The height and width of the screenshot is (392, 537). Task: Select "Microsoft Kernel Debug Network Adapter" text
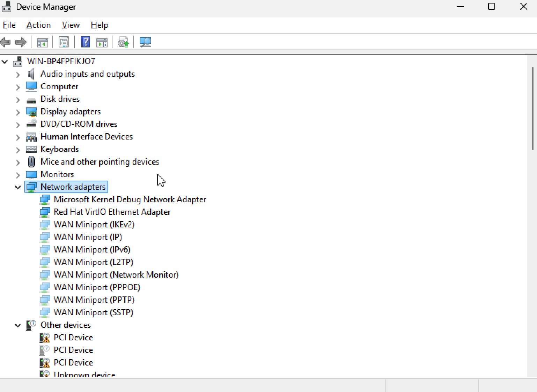[x=130, y=199]
